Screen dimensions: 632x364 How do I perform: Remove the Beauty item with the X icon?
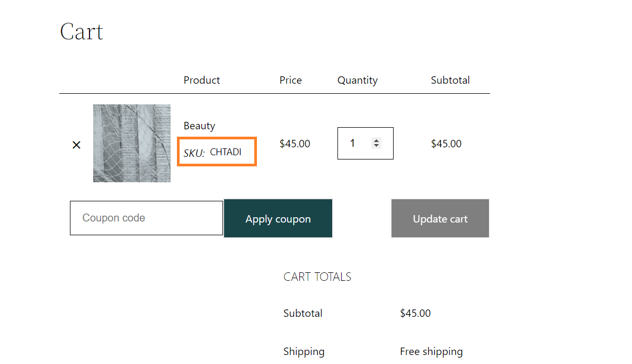click(x=76, y=145)
